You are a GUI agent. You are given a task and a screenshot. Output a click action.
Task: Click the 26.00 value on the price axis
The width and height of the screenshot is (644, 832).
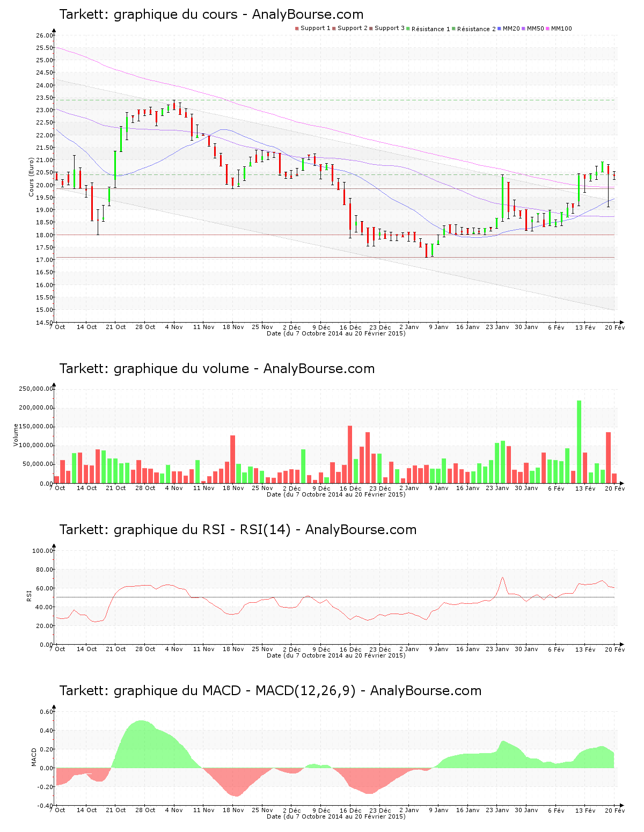click(x=45, y=35)
